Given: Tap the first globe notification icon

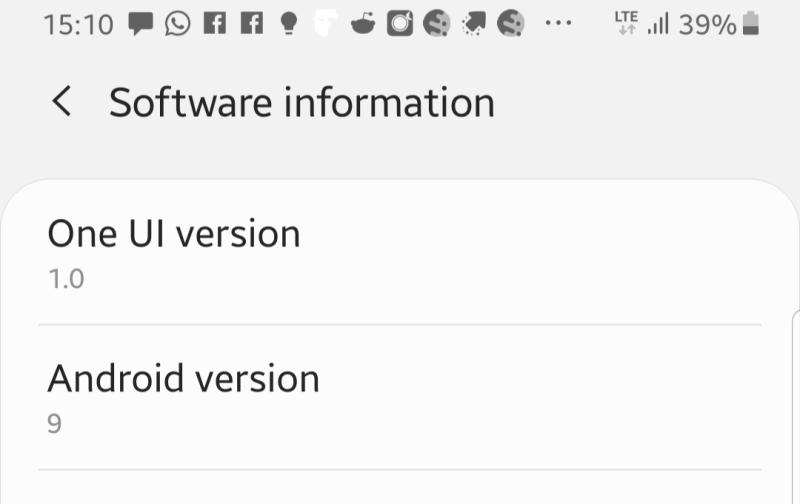Looking at the screenshot, I should (x=437, y=23).
